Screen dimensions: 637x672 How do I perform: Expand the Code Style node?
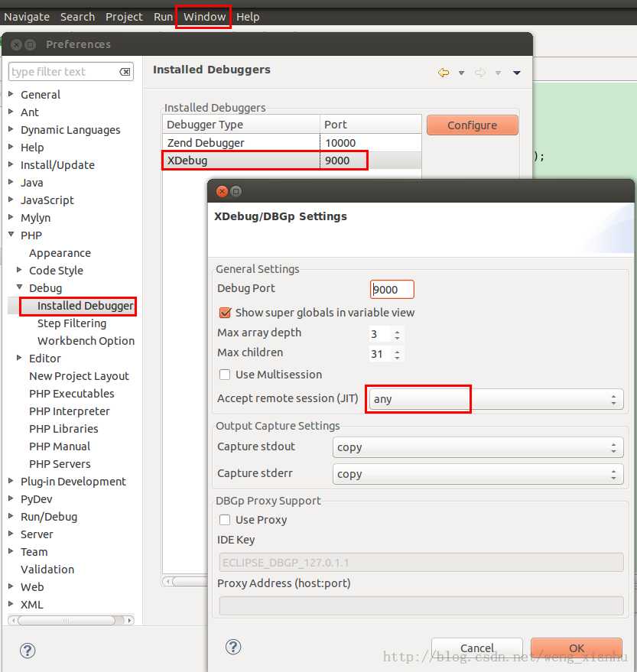pos(19,270)
